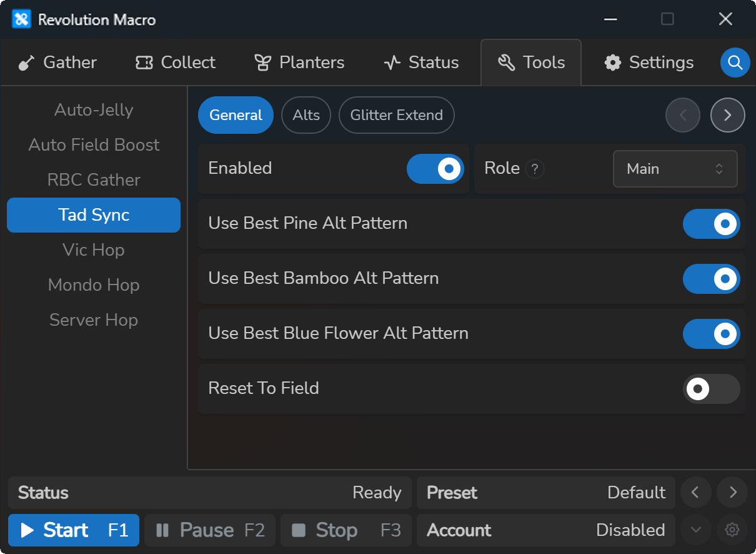Select Mondo Hop in the sidebar

94,285
